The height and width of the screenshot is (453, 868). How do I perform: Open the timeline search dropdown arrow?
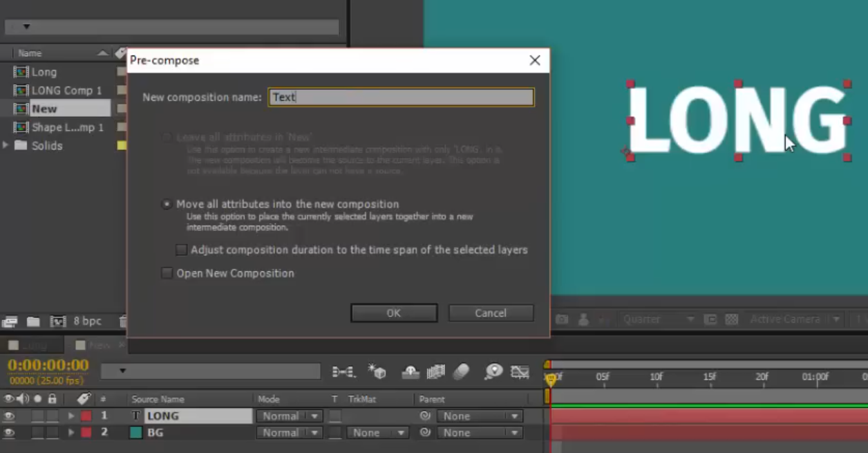click(x=122, y=371)
